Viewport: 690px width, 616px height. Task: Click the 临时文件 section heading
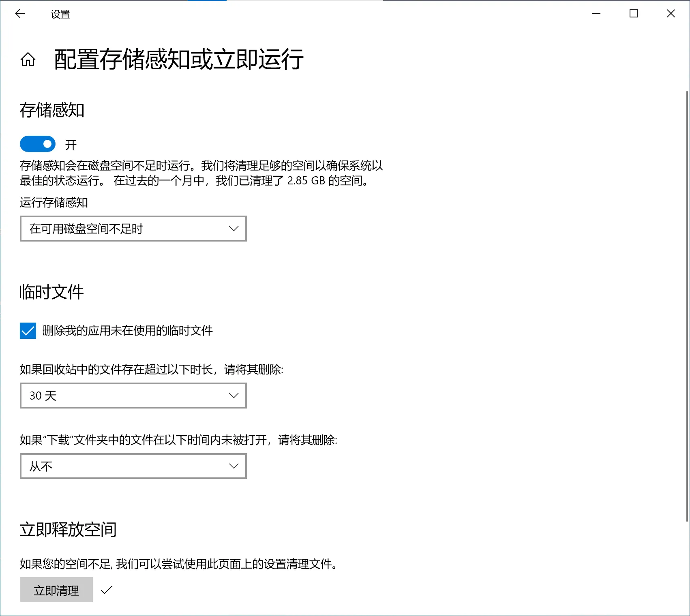pos(51,292)
